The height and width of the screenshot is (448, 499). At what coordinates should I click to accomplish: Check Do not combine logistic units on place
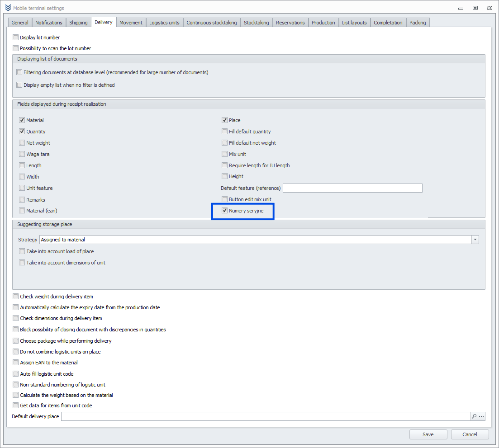point(15,351)
